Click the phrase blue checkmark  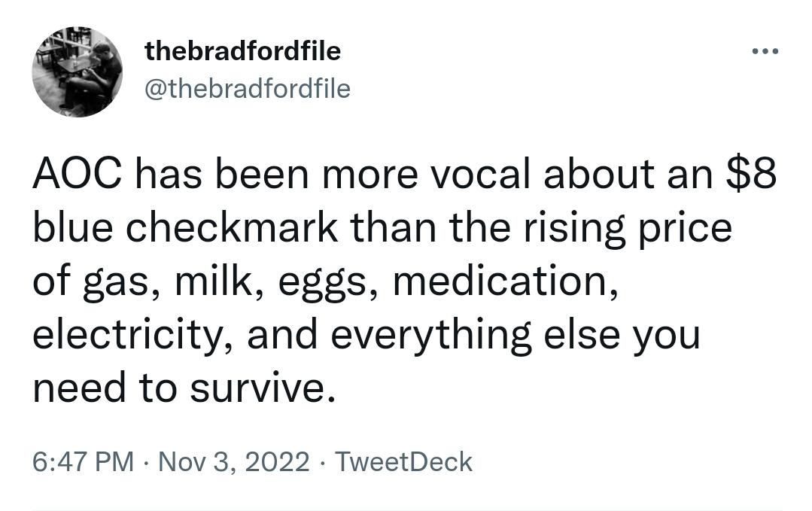coord(185,227)
